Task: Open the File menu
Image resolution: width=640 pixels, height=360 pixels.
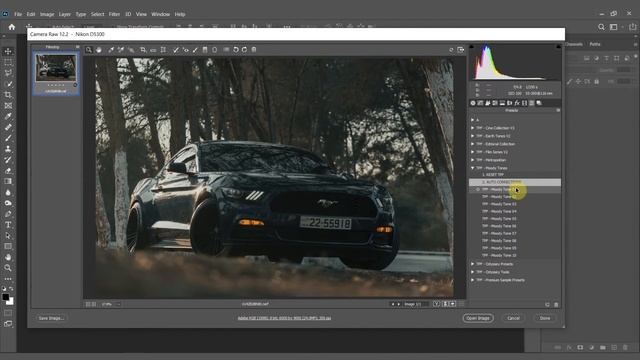Action: click(18, 14)
